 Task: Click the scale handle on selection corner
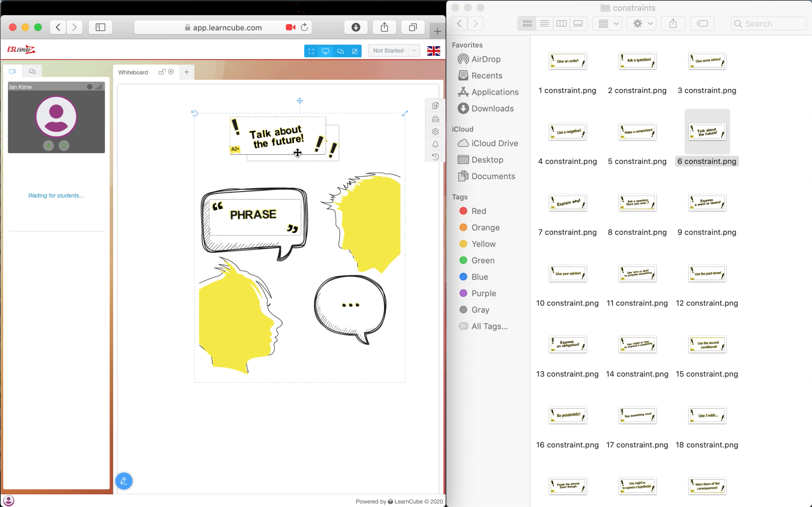point(405,113)
